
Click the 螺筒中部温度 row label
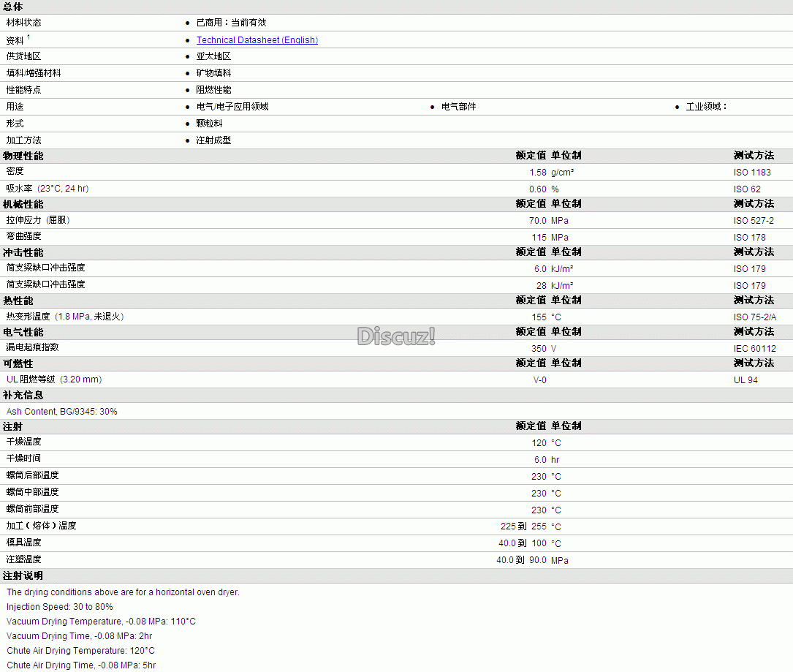click(32, 492)
